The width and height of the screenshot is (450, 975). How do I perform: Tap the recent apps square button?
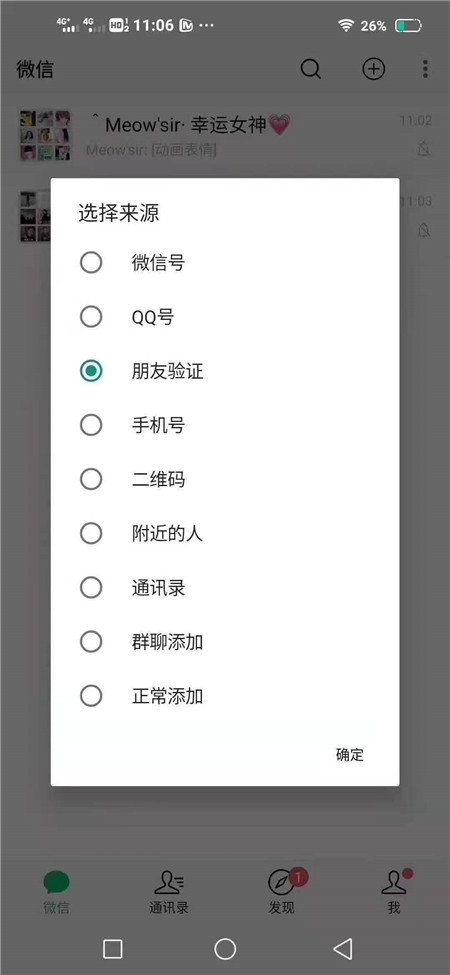click(x=112, y=949)
